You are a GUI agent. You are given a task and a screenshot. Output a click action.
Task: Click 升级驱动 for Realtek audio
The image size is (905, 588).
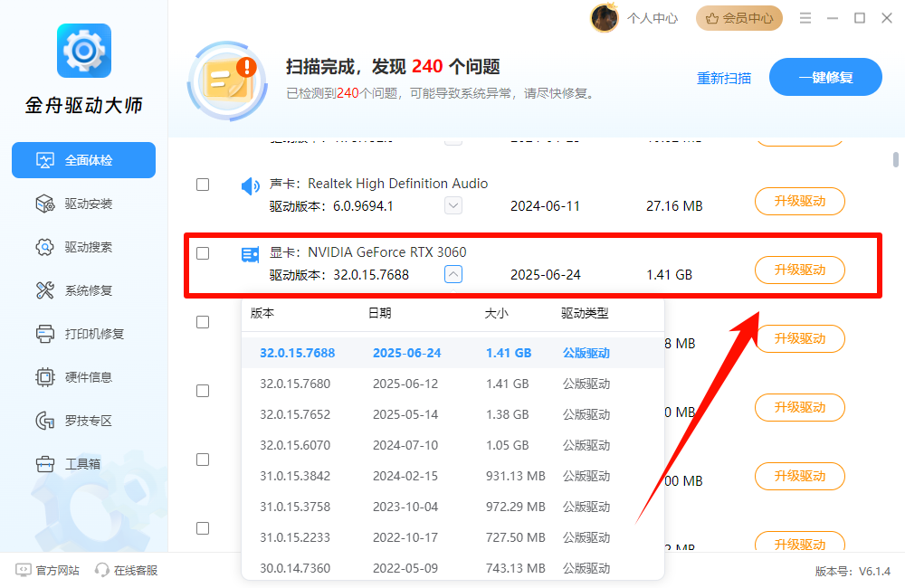800,202
